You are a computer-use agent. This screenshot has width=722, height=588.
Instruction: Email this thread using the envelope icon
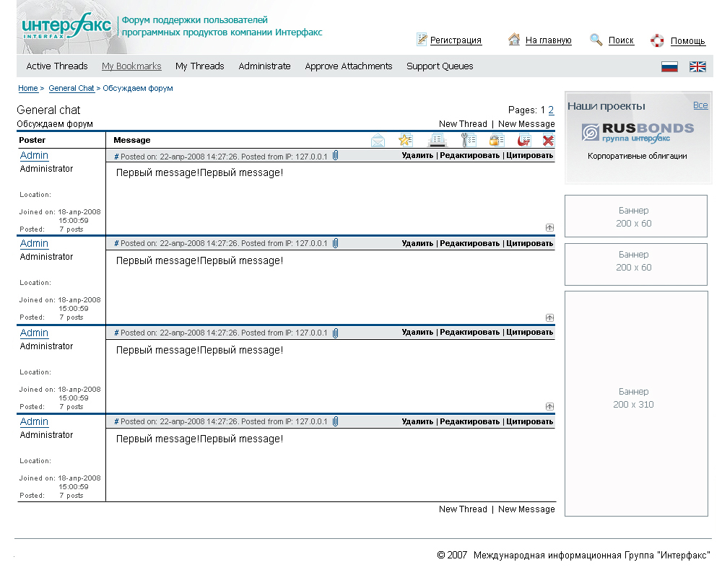coord(378,140)
